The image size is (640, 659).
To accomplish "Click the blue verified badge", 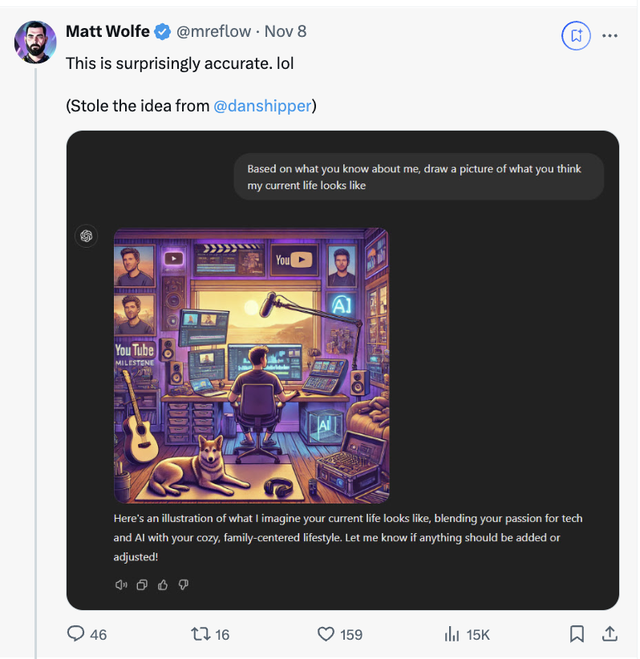I will click(x=161, y=32).
